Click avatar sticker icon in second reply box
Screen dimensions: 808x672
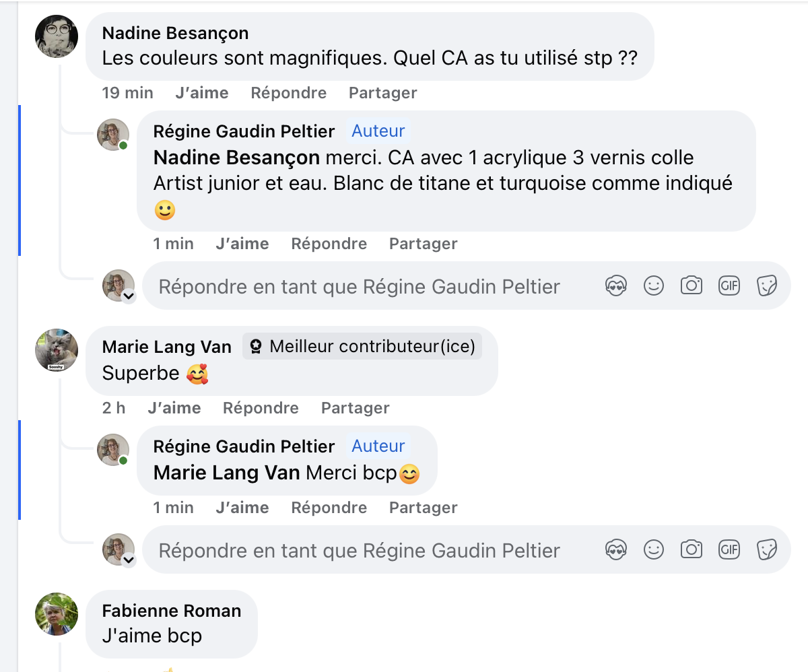616,550
